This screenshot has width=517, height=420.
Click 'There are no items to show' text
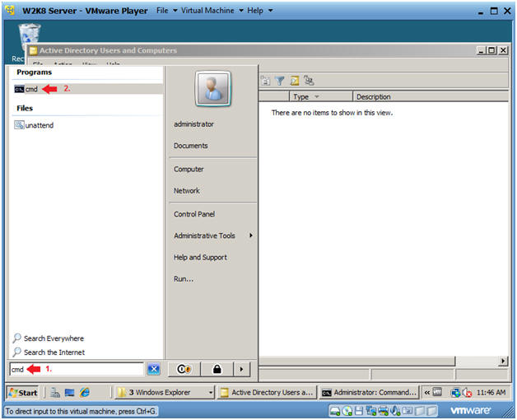[x=332, y=113]
